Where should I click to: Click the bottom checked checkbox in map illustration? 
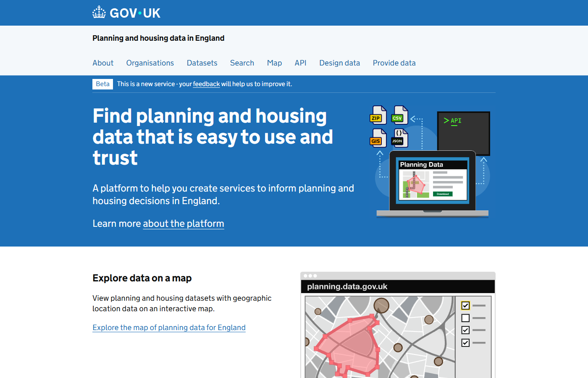pos(465,343)
